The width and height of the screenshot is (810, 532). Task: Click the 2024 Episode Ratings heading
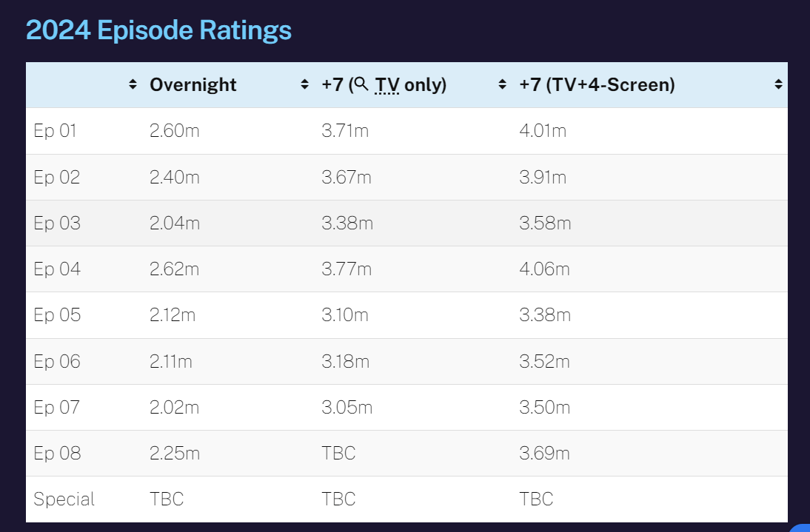(x=158, y=30)
